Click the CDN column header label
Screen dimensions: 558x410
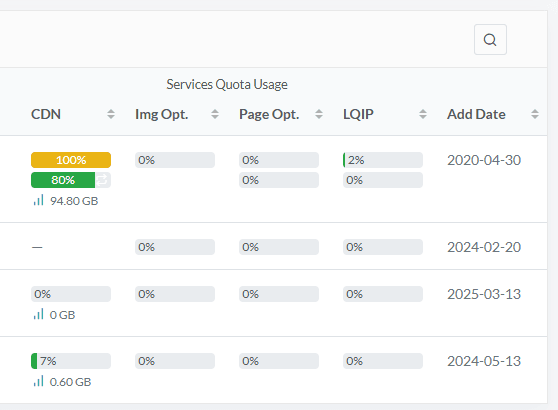tap(46, 114)
